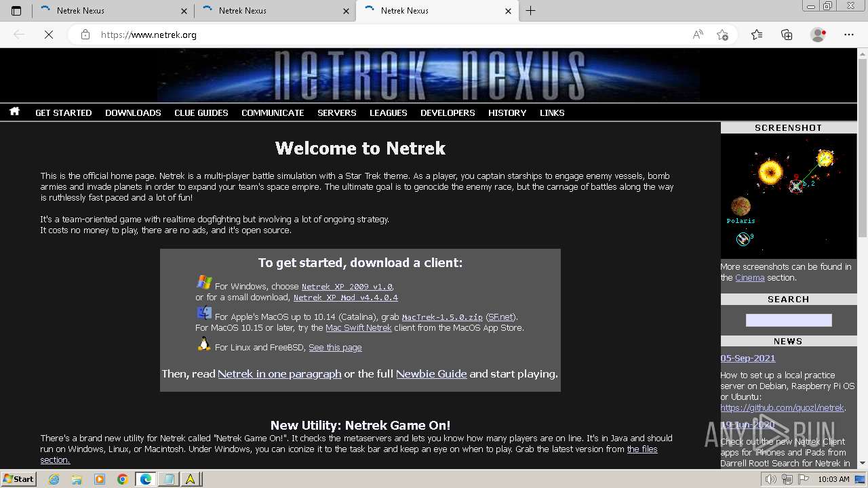Read Netrek in one paragraph
The width and height of the screenshot is (868, 488).
point(279,373)
